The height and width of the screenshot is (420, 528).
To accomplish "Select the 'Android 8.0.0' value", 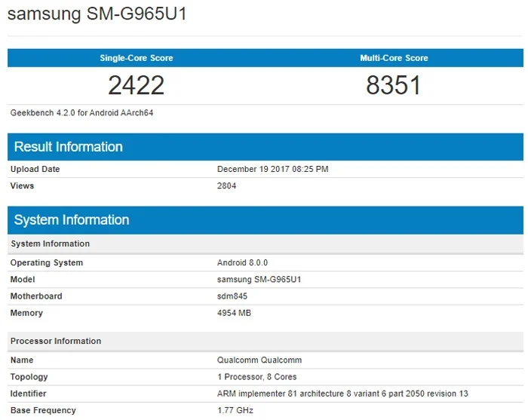I will point(242,262).
